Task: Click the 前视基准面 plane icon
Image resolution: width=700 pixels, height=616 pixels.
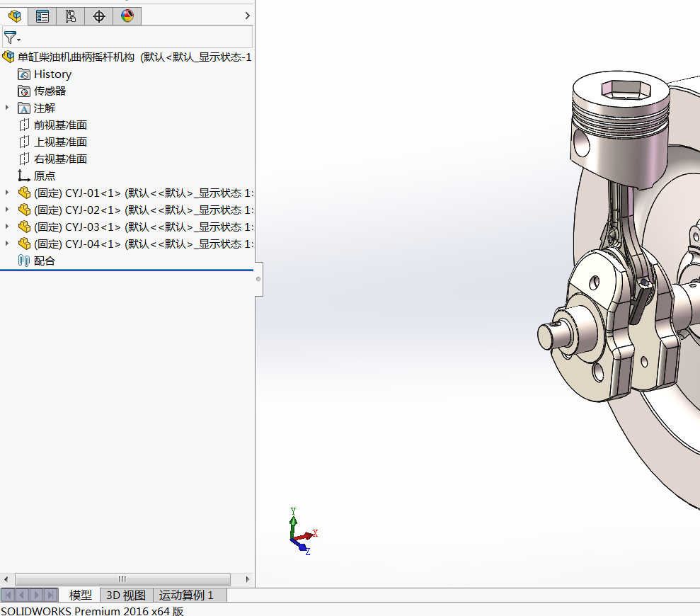Action: click(24, 125)
